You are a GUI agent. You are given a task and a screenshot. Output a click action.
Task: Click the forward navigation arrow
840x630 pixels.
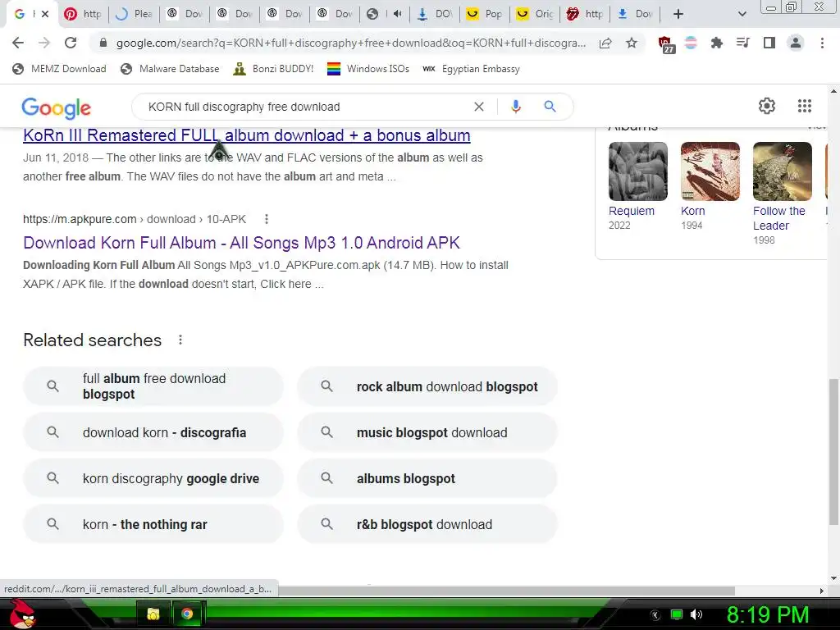point(44,43)
